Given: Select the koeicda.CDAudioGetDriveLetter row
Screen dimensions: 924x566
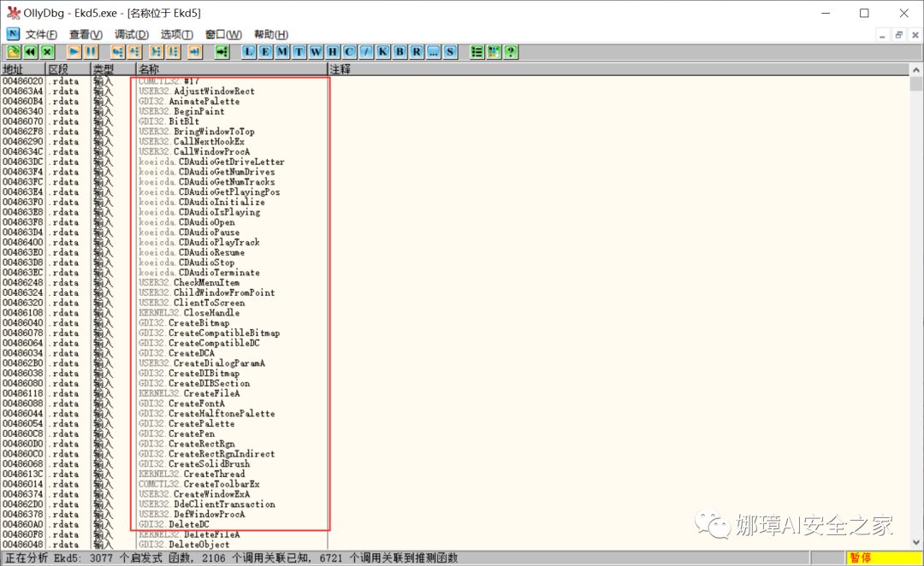Looking at the screenshot, I should tap(455, 162).
